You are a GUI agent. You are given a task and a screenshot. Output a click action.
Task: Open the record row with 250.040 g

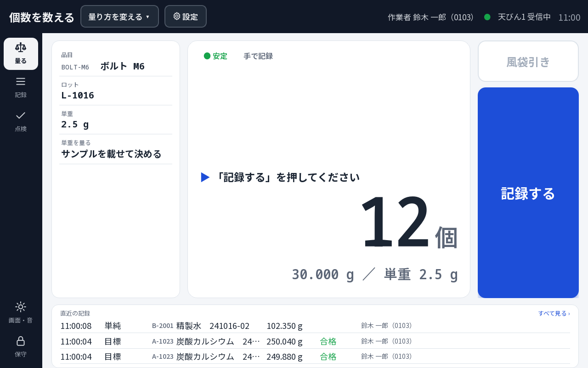pyautogui.click(x=315, y=341)
